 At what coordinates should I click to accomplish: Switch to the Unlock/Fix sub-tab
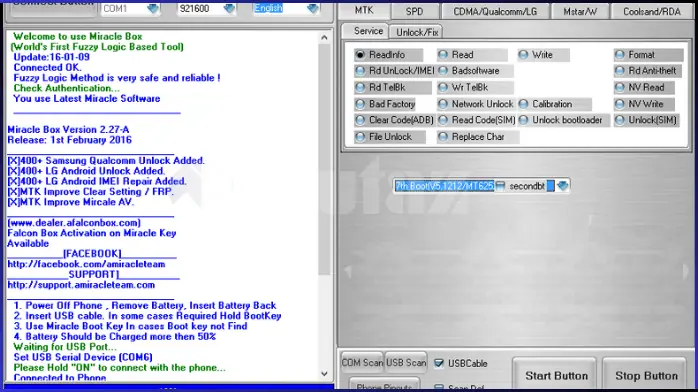pos(417,32)
